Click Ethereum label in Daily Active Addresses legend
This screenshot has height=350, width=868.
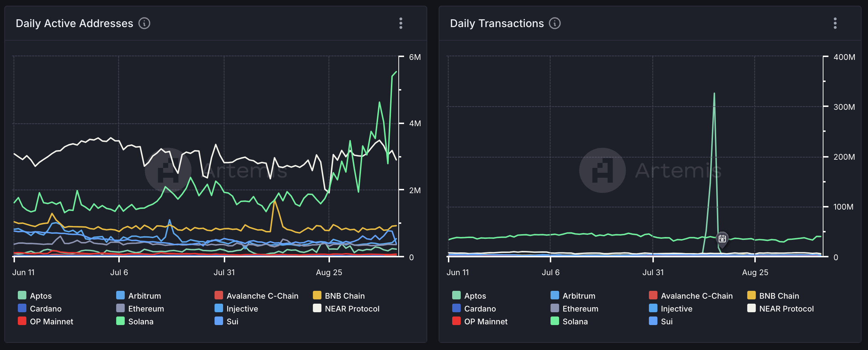pyautogui.click(x=146, y=309)
